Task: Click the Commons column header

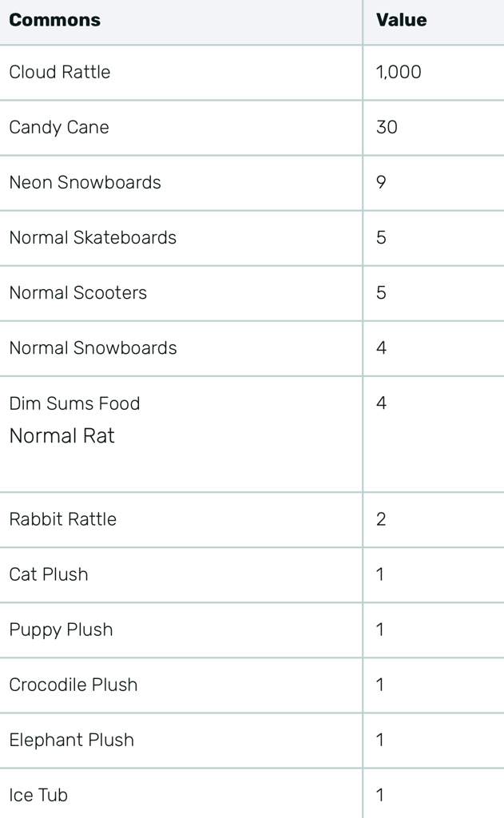Action: [55, 20]
